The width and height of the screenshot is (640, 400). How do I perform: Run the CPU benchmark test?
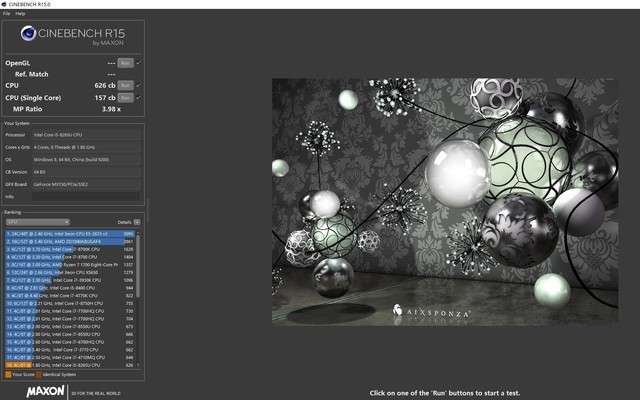pos(126,85)
